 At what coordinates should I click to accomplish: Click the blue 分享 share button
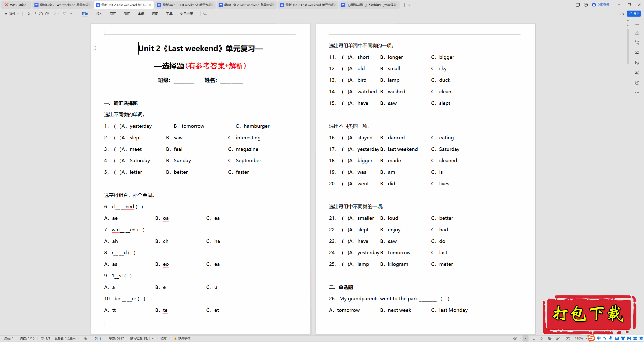(x=634, y=14)
